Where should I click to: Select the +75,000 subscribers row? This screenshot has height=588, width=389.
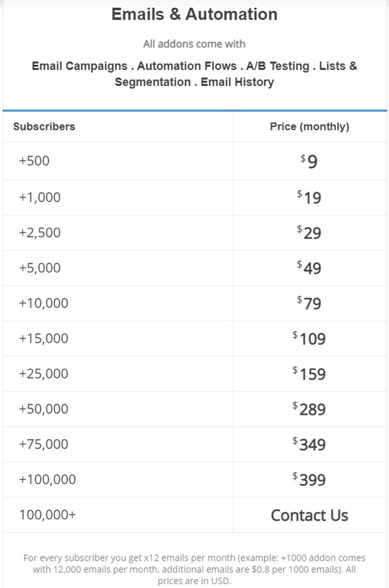[194, 444]
